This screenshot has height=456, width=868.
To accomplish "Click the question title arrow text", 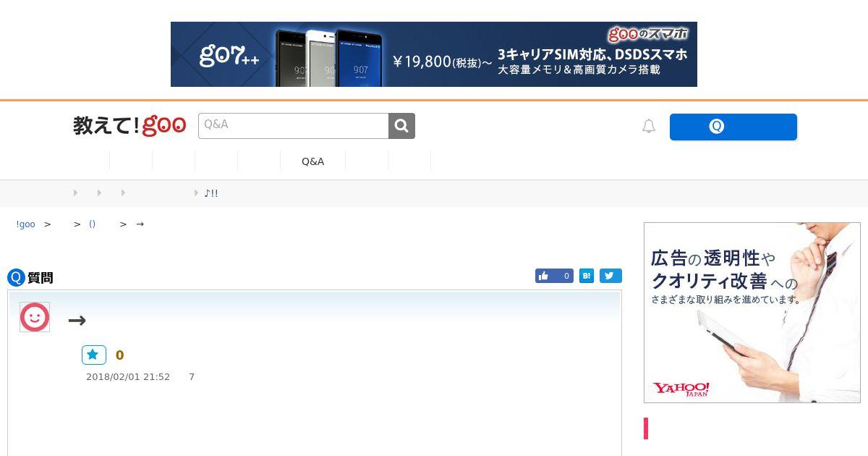I will coord(77,320).
